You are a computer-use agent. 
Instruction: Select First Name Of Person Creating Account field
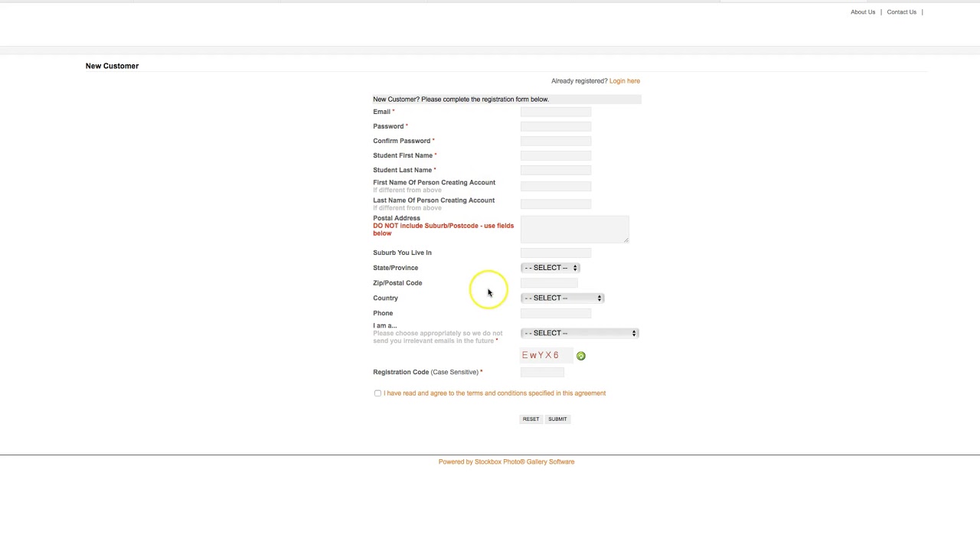pos(556,187)
